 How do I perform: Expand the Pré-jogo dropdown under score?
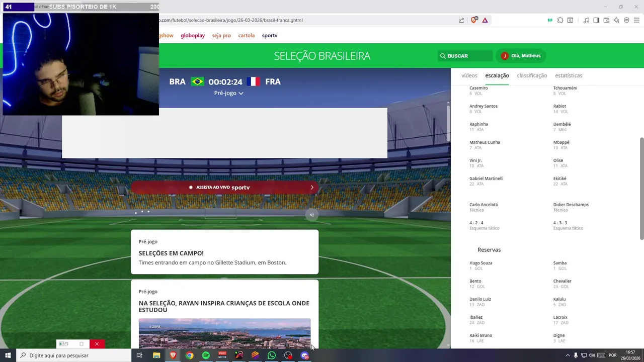pos(228,93)
